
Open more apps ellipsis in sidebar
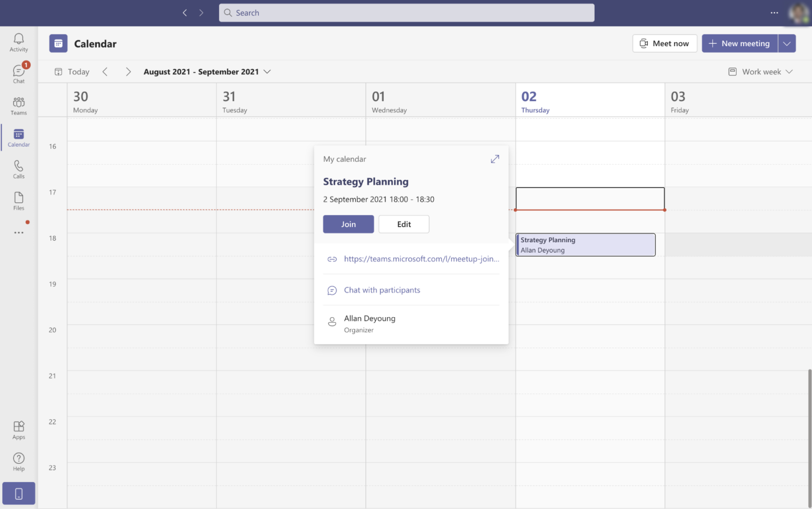tap(19, 233)
